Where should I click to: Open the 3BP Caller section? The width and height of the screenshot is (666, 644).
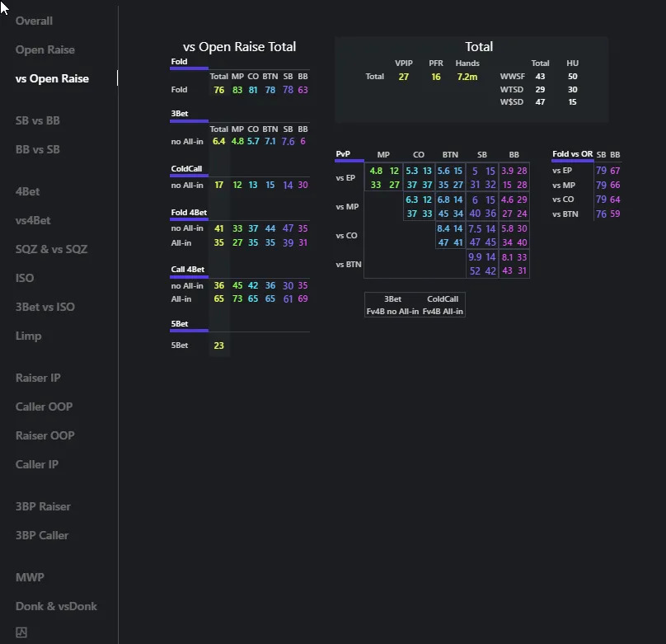click(42, 535)
